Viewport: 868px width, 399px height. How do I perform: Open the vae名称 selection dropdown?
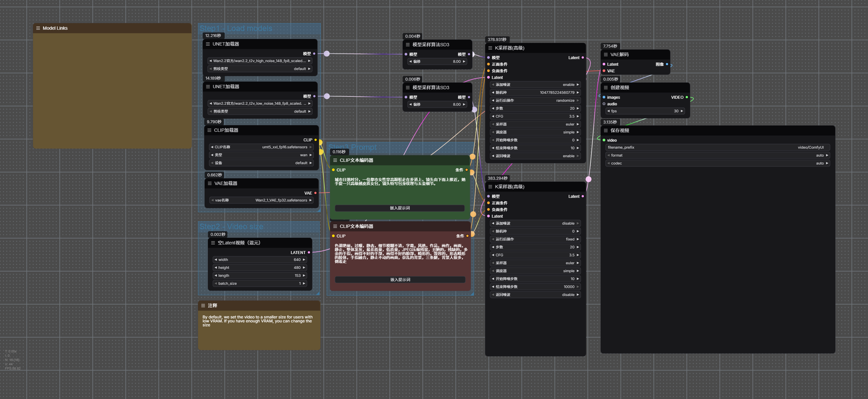[261, 200]
